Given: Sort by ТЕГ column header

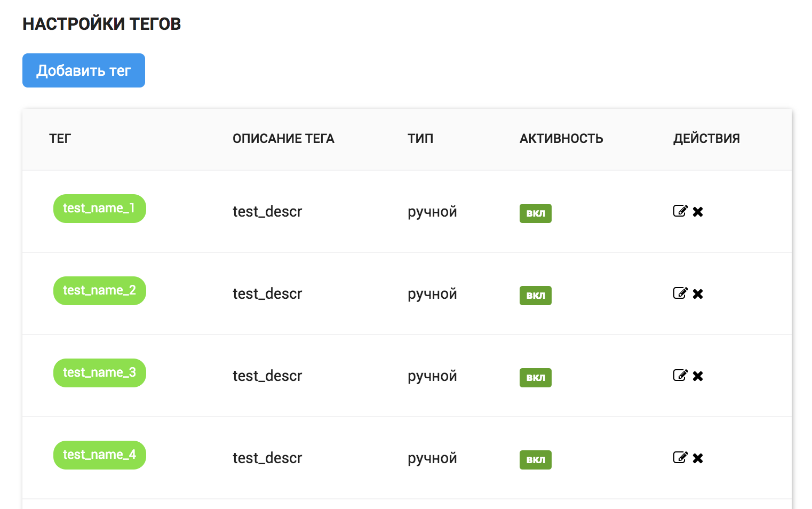Looking at the screenshot, I should point(60,139).
